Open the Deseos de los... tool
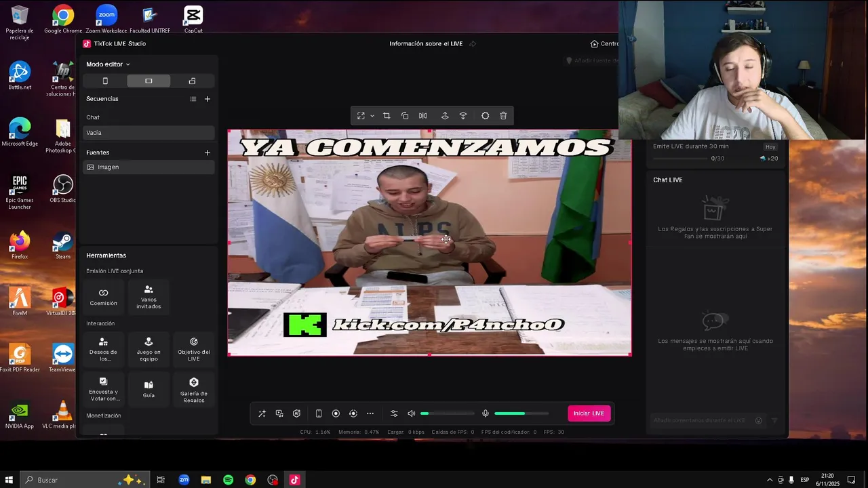The image size is (868, 488). 103,349
